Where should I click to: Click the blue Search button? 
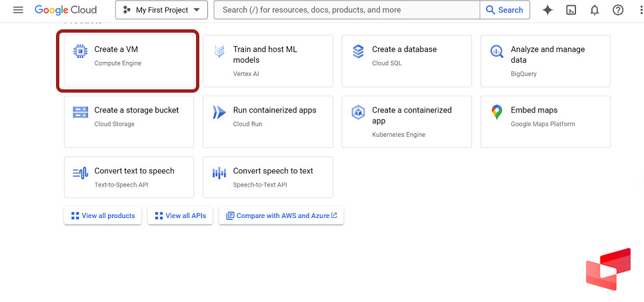pyautogui.click(x=505, y=10)
